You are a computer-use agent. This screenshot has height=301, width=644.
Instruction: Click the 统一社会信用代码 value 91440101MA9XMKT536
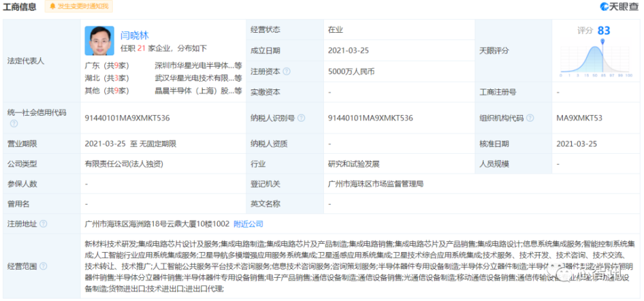pos(127,118)
